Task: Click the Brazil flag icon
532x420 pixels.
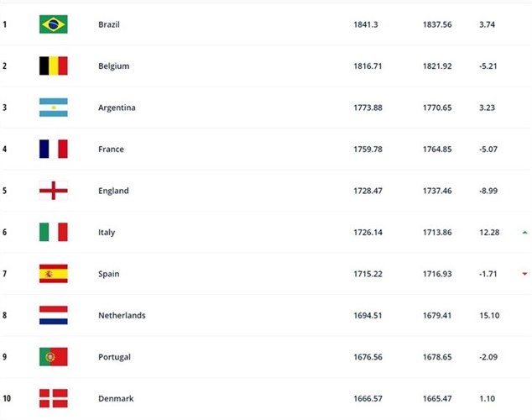Action: coord(53,24)
